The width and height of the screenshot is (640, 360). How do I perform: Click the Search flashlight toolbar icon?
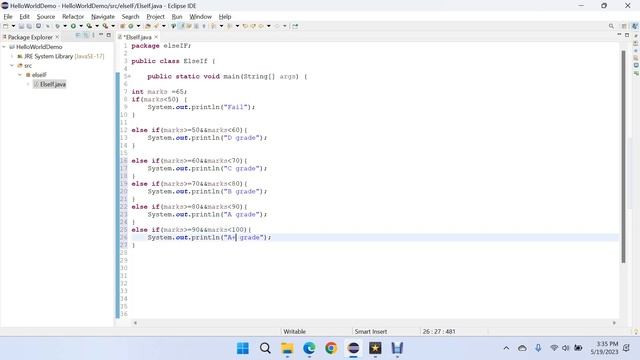(156, 26)
